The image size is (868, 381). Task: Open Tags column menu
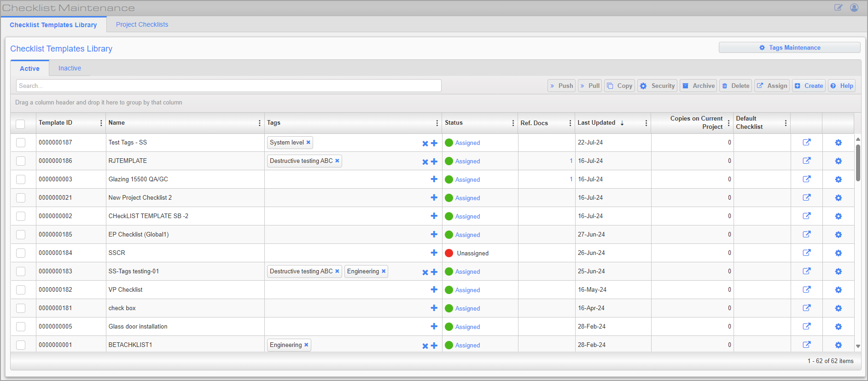pyautogui.click(x=437, y=123)
